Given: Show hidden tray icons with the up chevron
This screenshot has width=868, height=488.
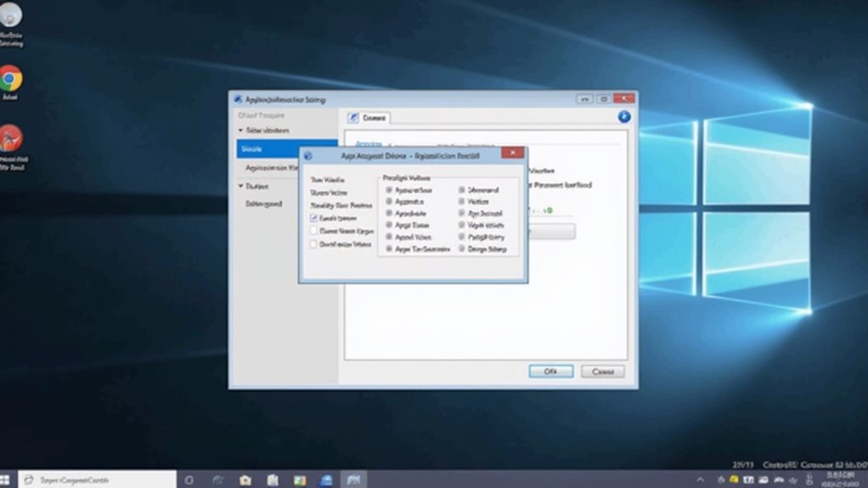Looking at the screenshot, I should 701,480.
